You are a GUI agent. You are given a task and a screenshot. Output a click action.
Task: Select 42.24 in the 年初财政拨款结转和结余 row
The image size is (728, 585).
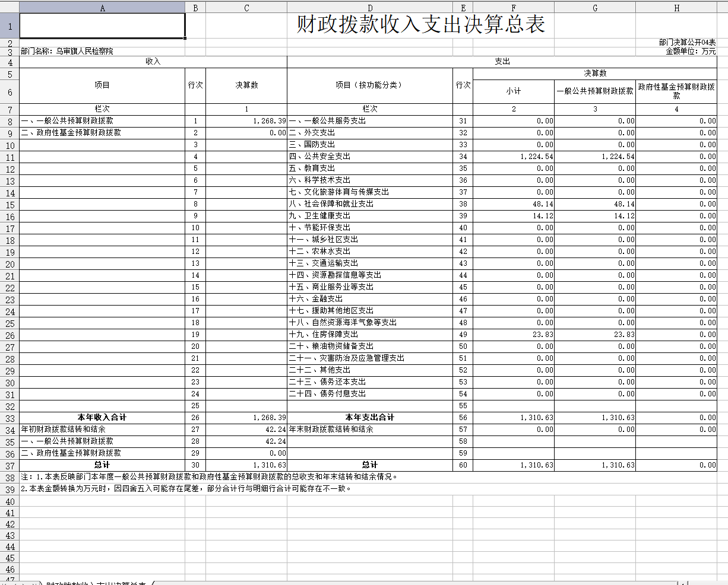(x=246, y=430)
